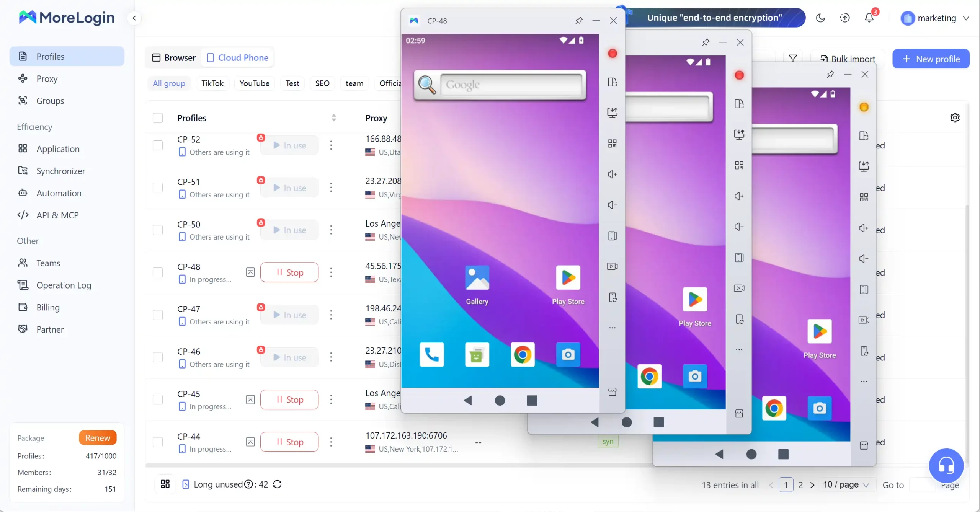Tick the select-all checkbox in Profiles header

[158, 118]
